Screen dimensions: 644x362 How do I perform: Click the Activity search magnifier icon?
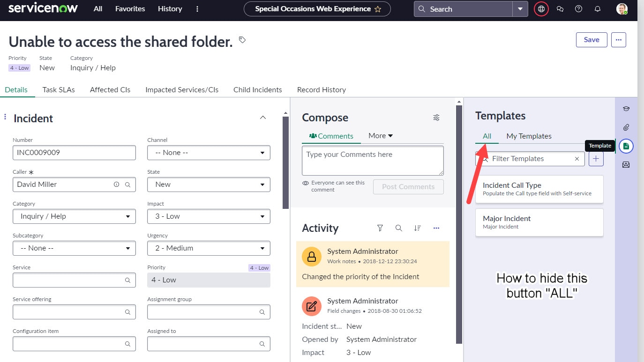399,228
